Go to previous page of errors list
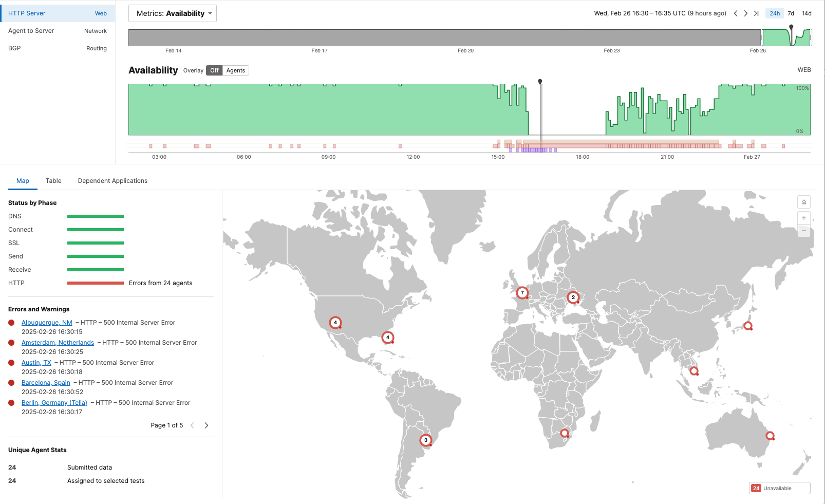The width and height of the screenshot is (825, 504). 193,425
